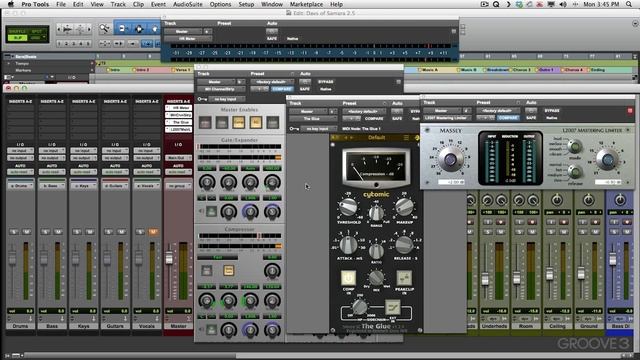640x360 pixels.
Task: Toggle The Glue Peak Clip IN button
Action: click(404, 278)
